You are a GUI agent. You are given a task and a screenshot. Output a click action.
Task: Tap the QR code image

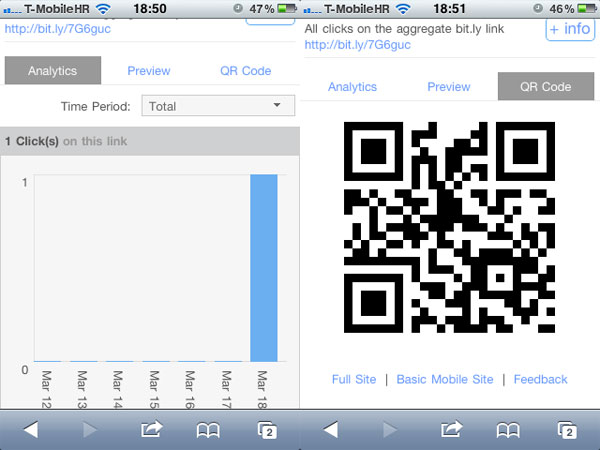coord(449,227)
